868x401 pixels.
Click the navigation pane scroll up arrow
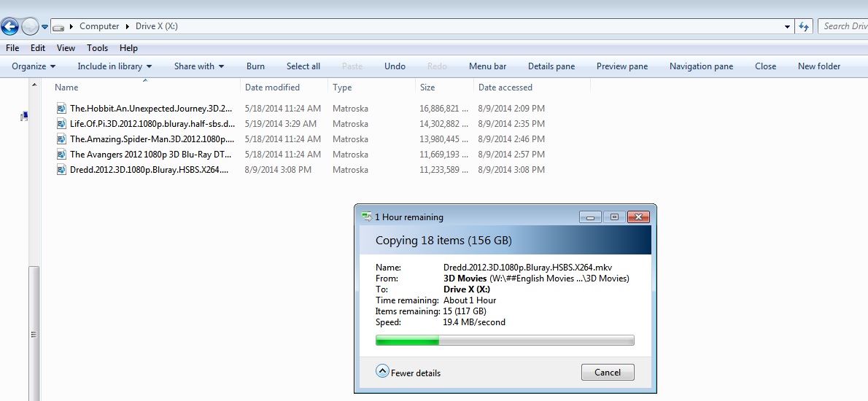pyautogui.click(x=34, y=85)
